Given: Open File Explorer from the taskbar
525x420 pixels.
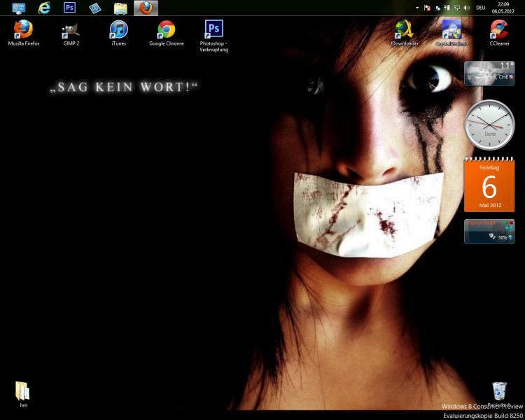Looking at the screenshot, I should (120, 8).
